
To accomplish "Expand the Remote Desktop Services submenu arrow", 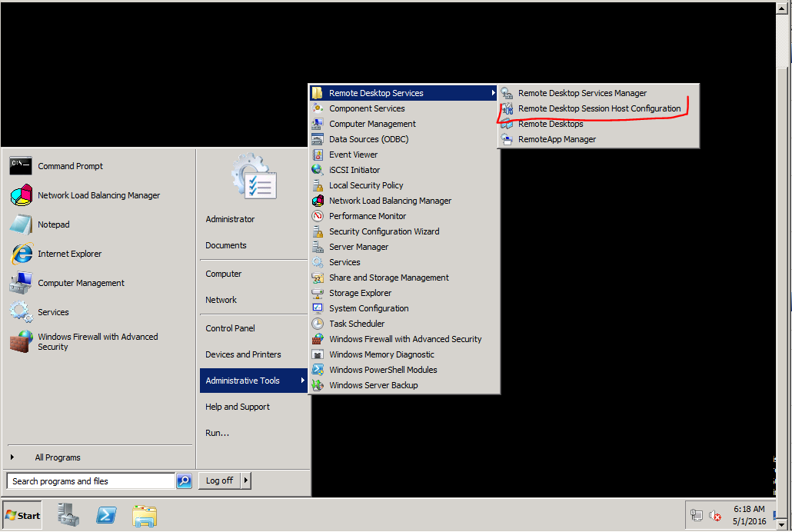I will coord(493,93).
